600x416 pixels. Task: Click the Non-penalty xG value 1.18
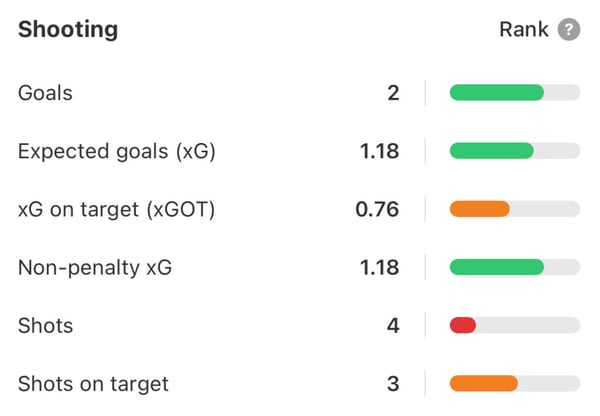pos(379,267)
